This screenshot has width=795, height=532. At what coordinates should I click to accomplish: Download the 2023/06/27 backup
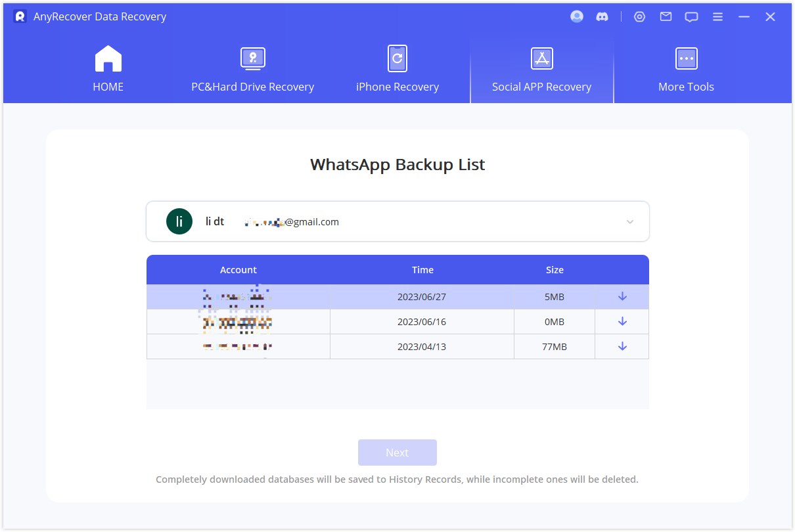[621, 296]
